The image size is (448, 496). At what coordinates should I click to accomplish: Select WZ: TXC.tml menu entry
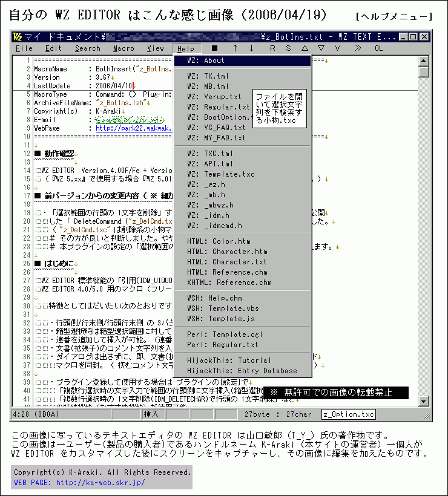pos(243,154)
